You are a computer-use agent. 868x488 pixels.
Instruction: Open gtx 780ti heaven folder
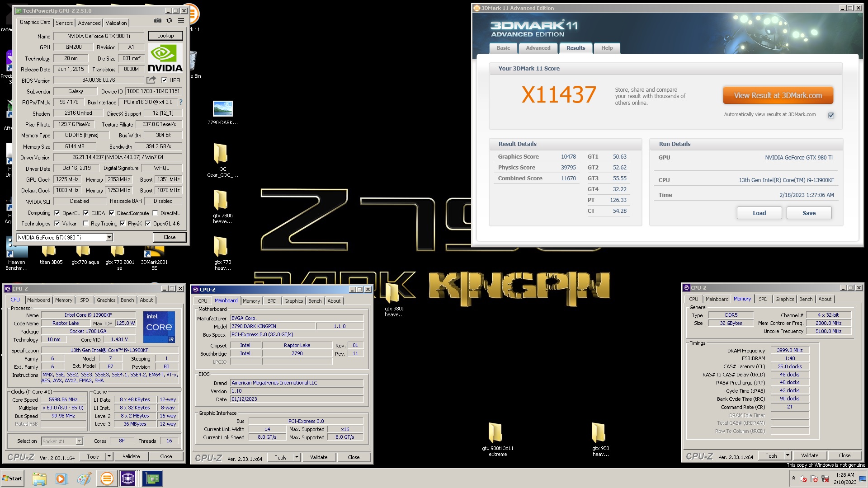222,207
